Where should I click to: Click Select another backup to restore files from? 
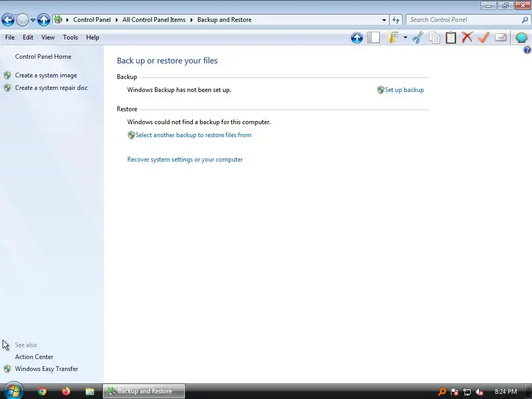click(x=193, y=135)
